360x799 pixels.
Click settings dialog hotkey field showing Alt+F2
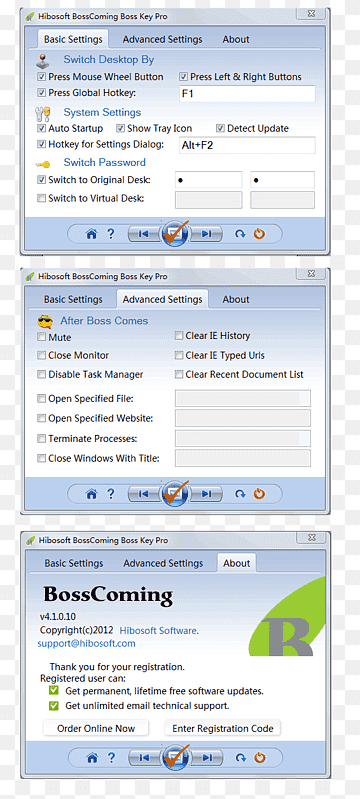(247, 145)
